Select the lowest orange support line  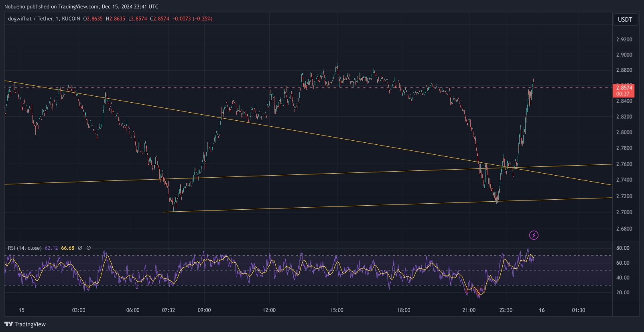388,204
